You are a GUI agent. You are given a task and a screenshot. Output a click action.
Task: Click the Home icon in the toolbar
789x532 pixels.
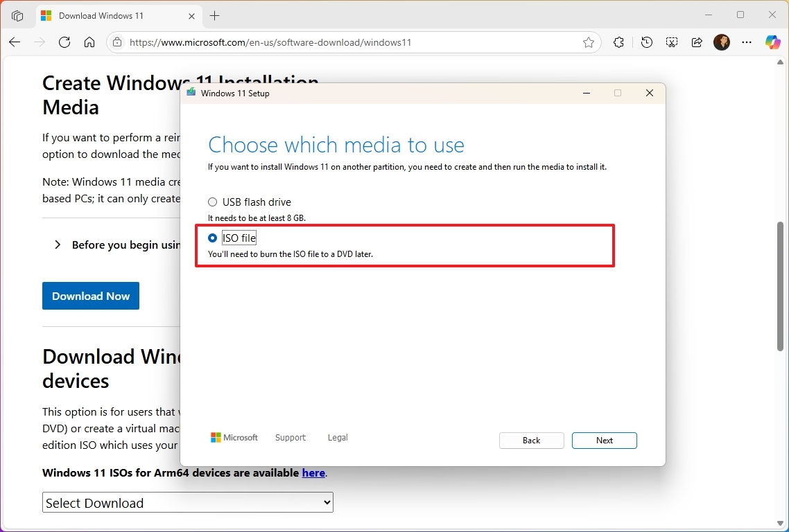click(89, 42)
